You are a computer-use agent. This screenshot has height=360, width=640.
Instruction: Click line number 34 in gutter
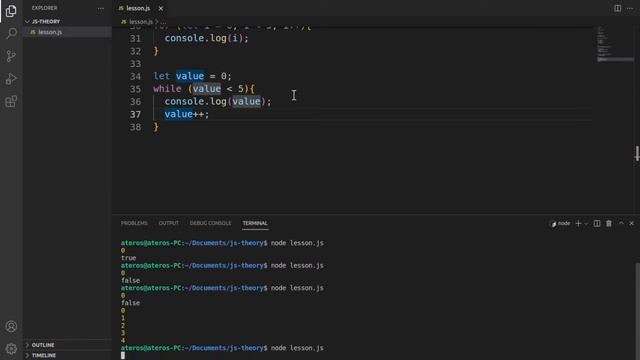tap(135, 76)
